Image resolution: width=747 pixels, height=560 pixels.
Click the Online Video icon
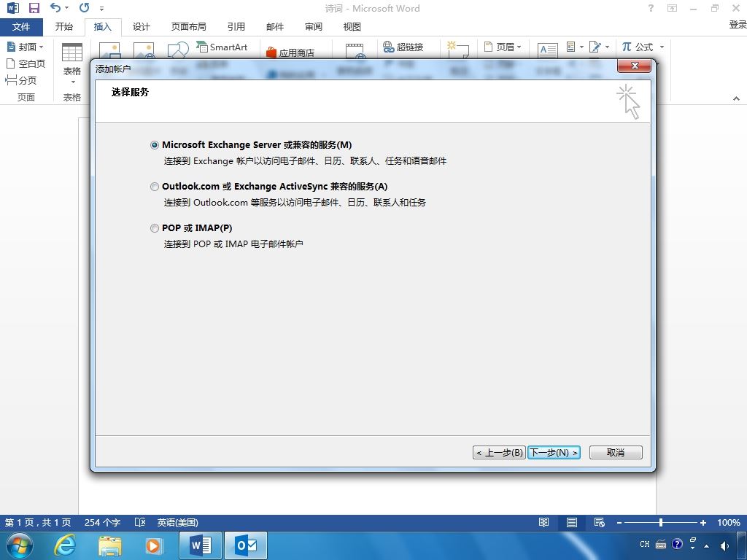(x=355, y=51)
